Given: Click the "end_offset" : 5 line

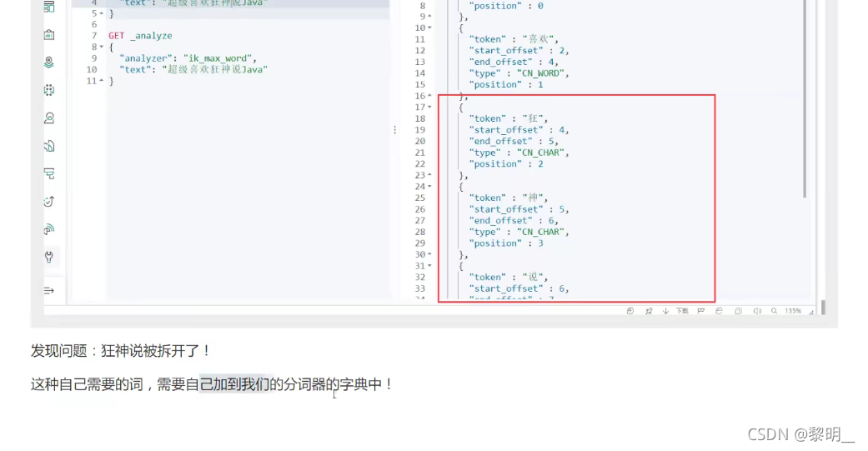Looking at the screenshot, I should tap(513, 141).
